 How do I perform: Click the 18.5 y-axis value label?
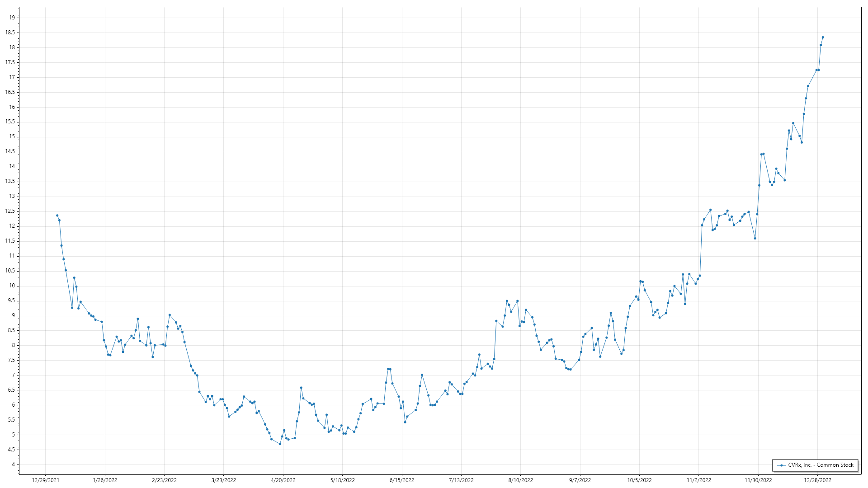coord(10,33)
